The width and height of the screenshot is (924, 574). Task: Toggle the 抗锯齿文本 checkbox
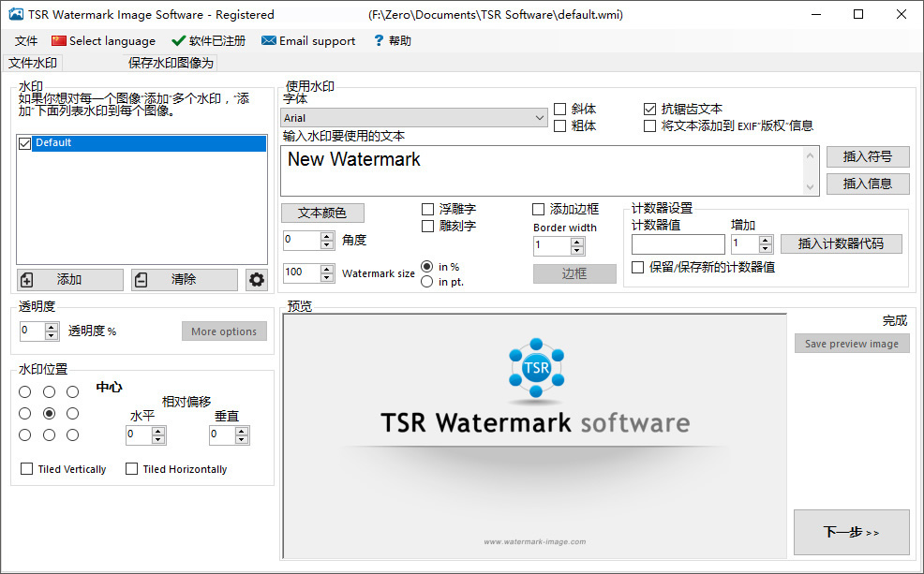(650, 109)
